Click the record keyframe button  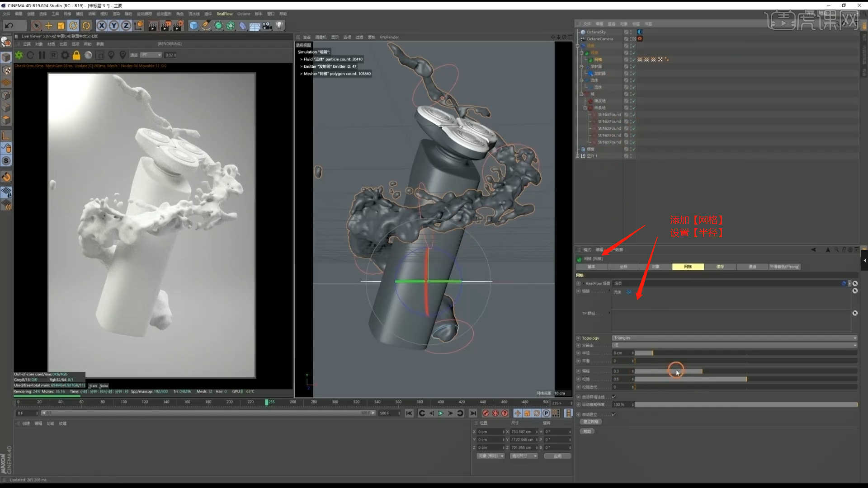tap(486, 413)
